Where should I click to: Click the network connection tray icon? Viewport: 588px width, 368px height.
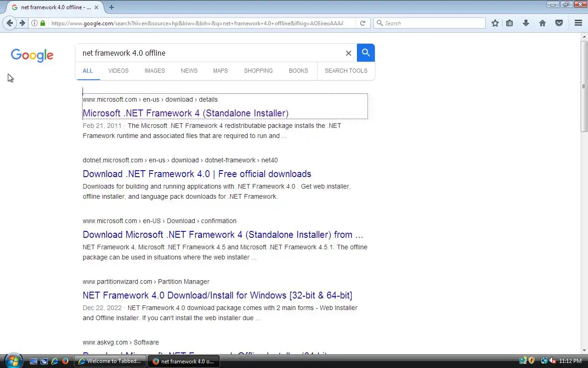click(x=544, y=361)
